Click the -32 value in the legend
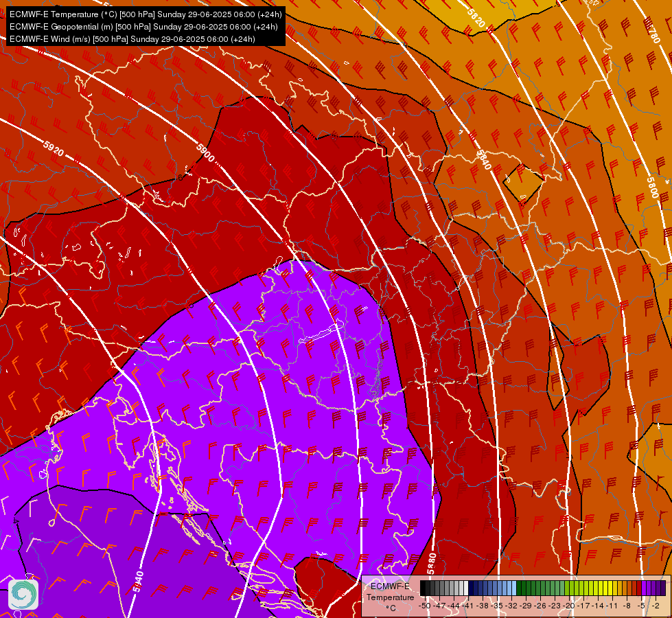The image size is (672, 618). [512, 606]
